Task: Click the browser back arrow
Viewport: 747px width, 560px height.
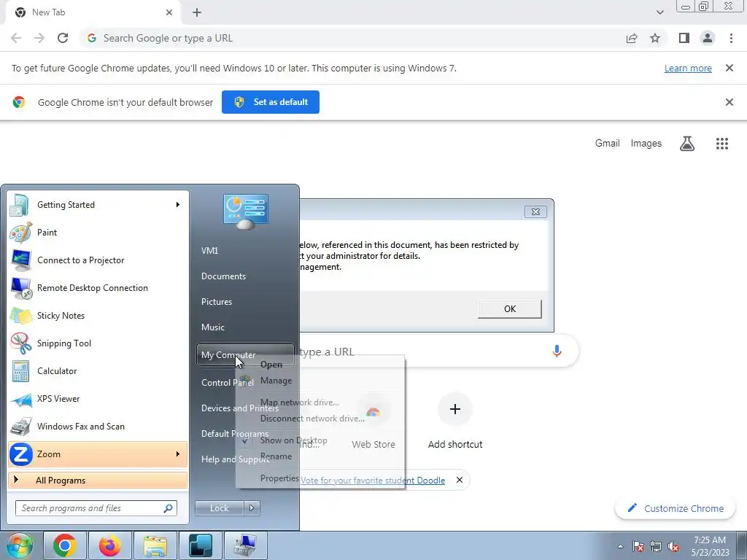Action: coord(16,38)
